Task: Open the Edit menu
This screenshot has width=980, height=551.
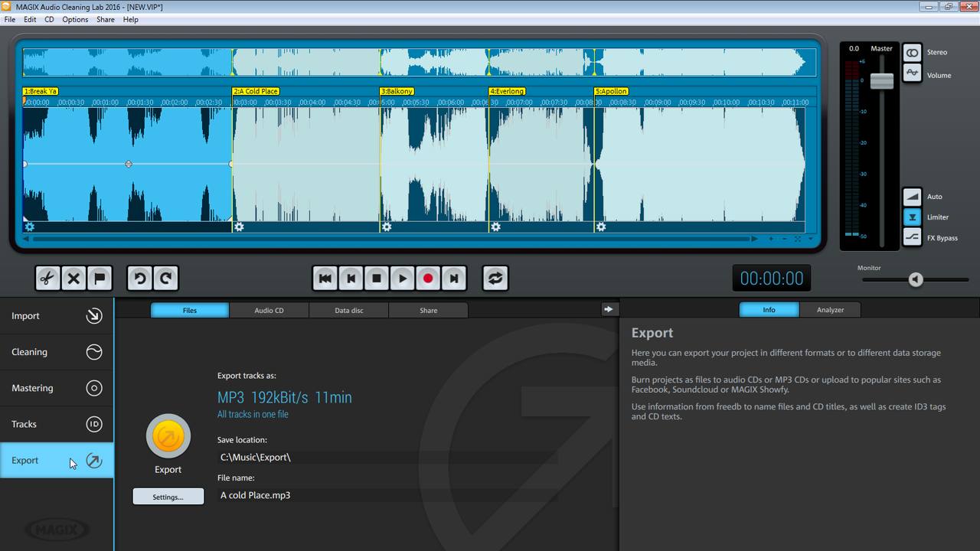Action: [x=30, y=20]
